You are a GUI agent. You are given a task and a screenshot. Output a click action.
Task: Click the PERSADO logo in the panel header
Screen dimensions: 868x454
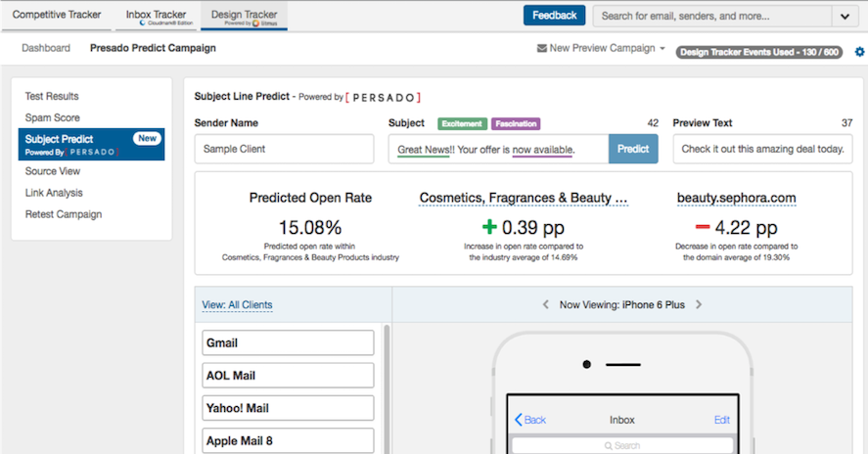383,98
